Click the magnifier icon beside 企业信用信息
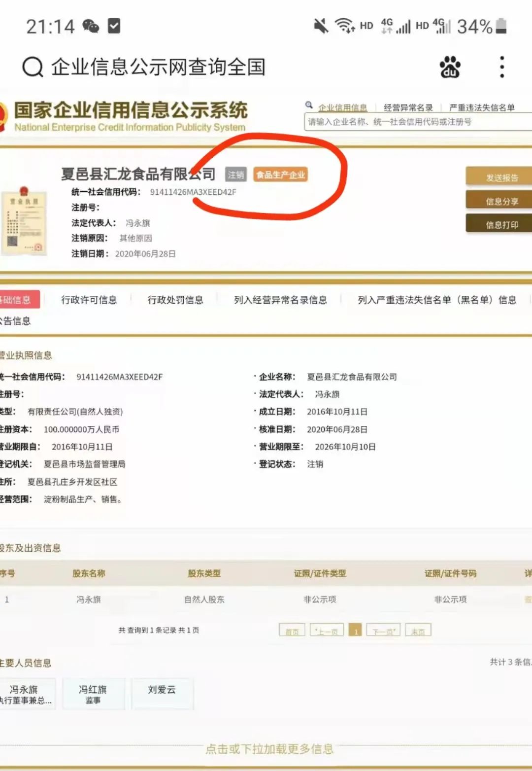The image size is (532, 771). pyautogui.click(x=309, y=105)
